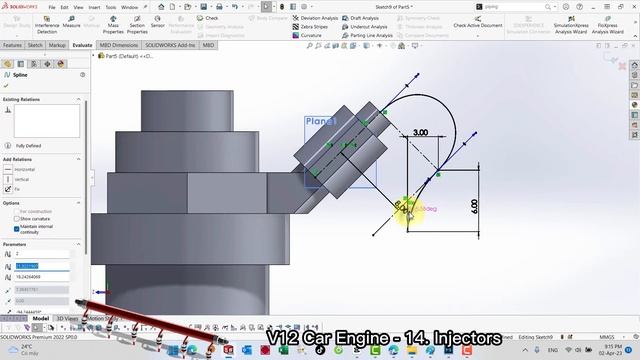Uncheck Maintain internal continuity
Screen dimensions: 640x360
click(x=17, y=229)
